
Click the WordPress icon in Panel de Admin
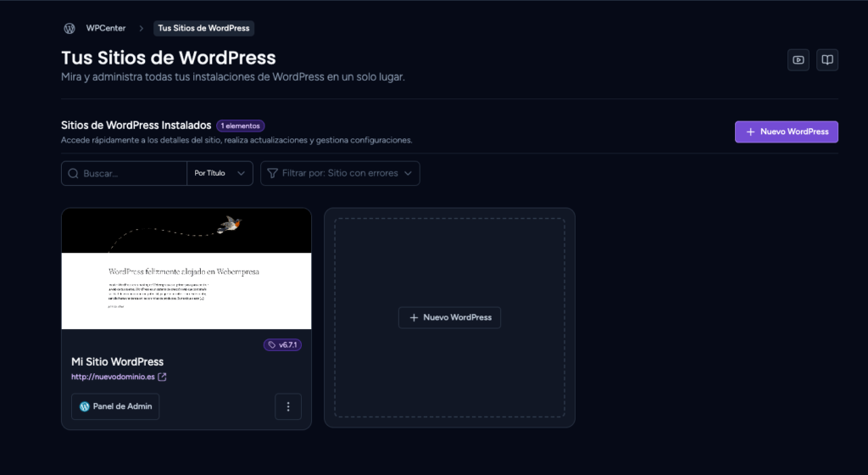click(85, 406)
